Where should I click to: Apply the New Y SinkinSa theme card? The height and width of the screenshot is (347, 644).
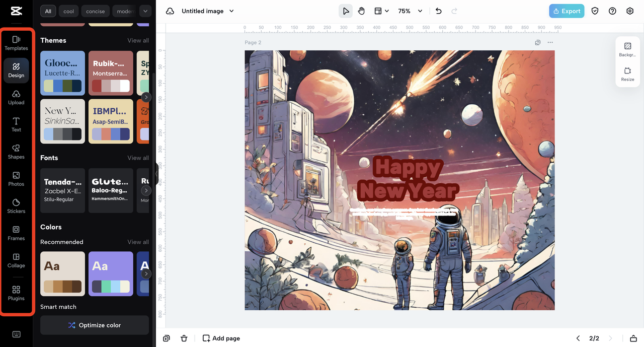(x=62, y=121)
